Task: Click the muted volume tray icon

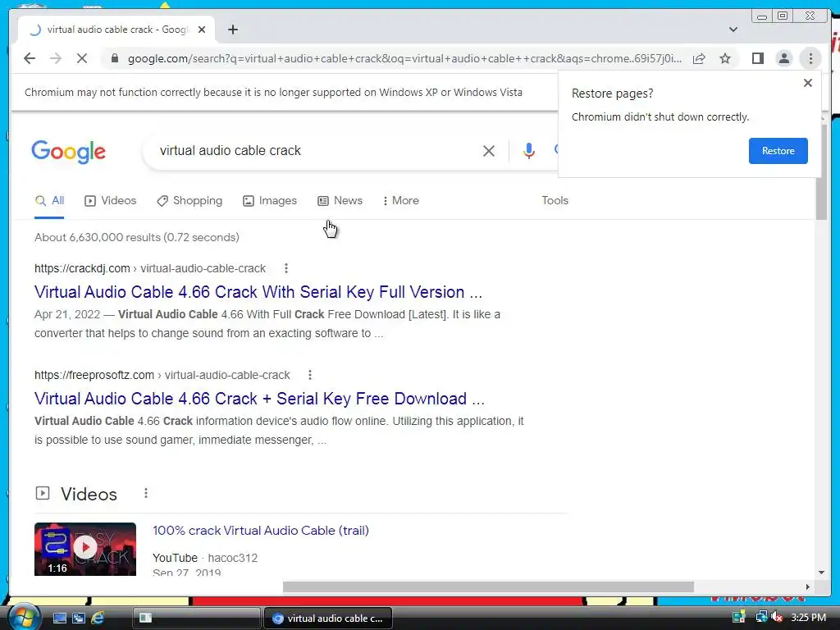Action: click(x=778, y=617)
